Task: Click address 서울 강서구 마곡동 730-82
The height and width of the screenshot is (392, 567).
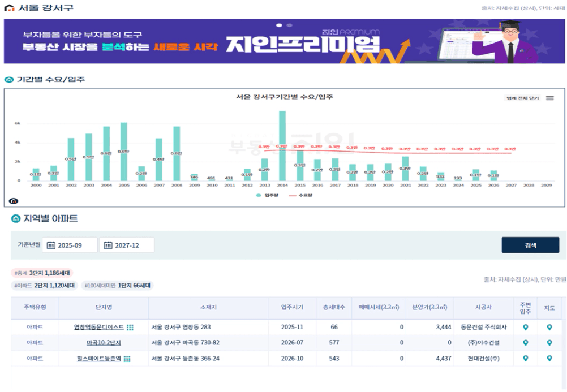Action: 185,343
